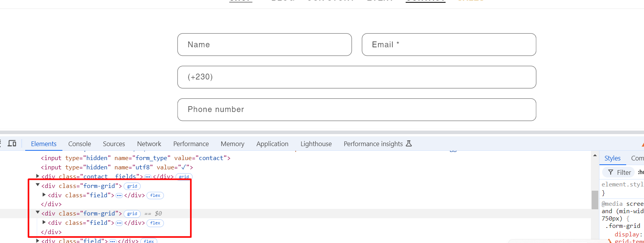This screenshot has width=644, height=243.
Task: Toggle the device toolbar icon
Action: pos(12,143)
